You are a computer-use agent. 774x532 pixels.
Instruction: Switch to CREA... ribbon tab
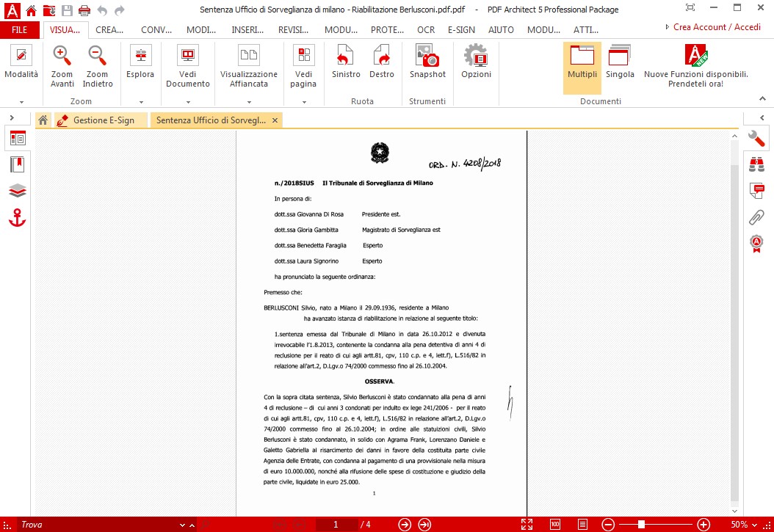[x=109, y=30]
